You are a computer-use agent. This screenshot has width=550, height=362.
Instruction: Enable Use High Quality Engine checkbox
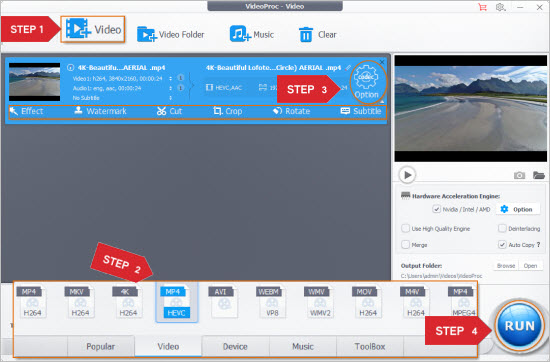pyautogui.click(x=405, y=228)
